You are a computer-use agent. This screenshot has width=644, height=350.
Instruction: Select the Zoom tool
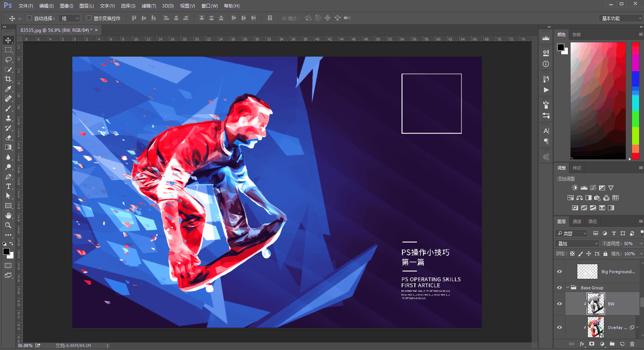coord(8,225)
